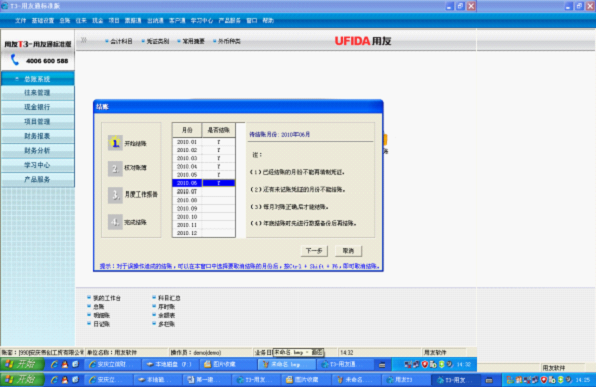Image resolution: width=596 pixels, height=387 pixels.
Task: Expand the 产品服务 sidebar section
Action: coord(38,179)
